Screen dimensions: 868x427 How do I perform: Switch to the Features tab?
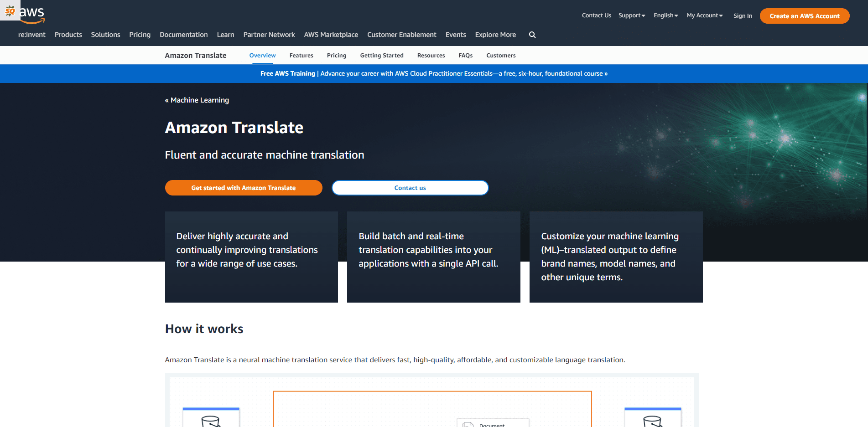pos(301,55)
